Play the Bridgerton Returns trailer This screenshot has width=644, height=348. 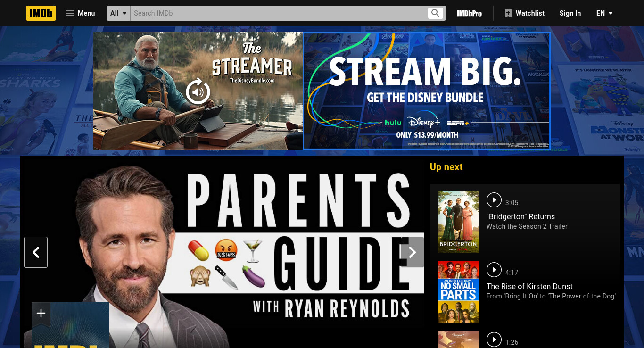(x=494, y=200)
